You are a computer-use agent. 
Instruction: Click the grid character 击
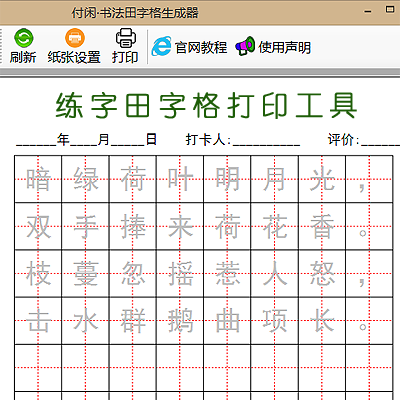pyautogui.click(x=38, y=321)
